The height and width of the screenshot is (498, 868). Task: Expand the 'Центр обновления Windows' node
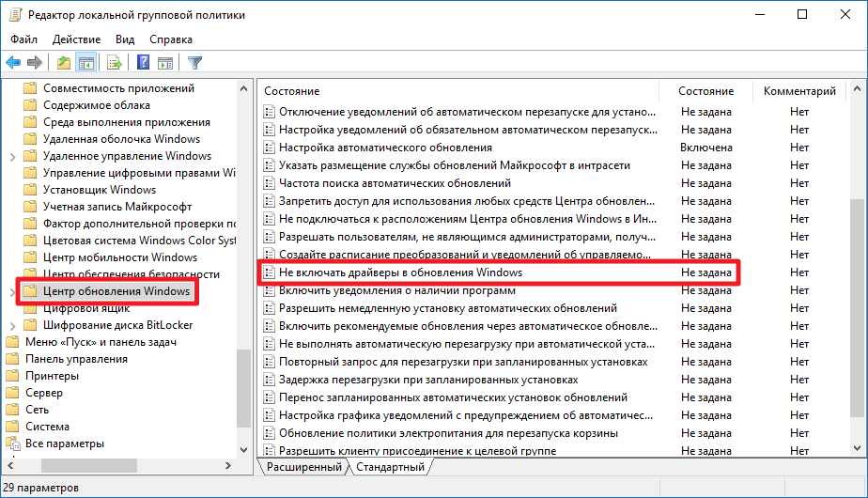pos(13,292)
